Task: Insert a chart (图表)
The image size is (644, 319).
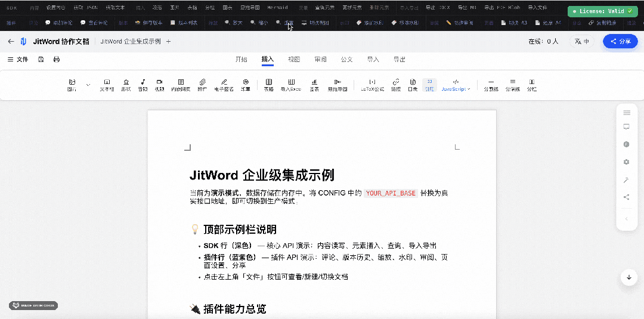Action: coord(314,85)
